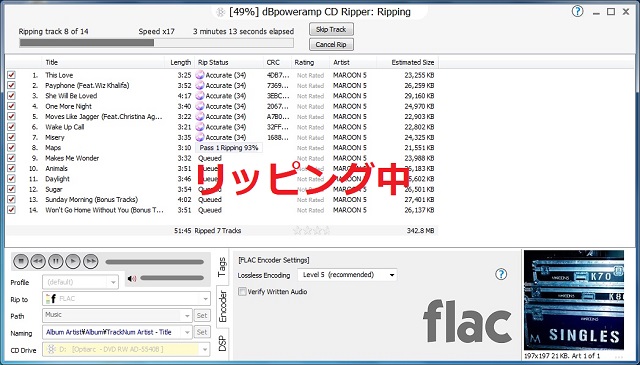
Task: Switch to the Encoder tab
Action: 223,306
